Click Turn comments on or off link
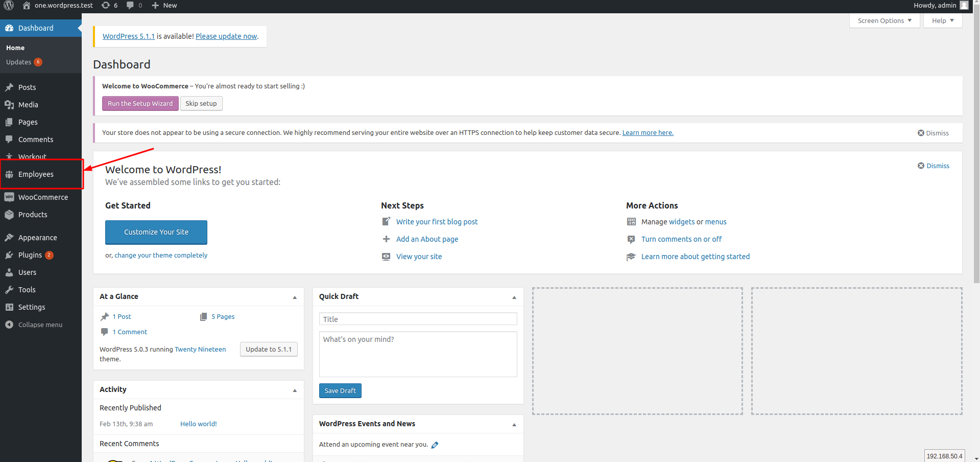This screenshot has height=462, width=980. pos(681,239)
